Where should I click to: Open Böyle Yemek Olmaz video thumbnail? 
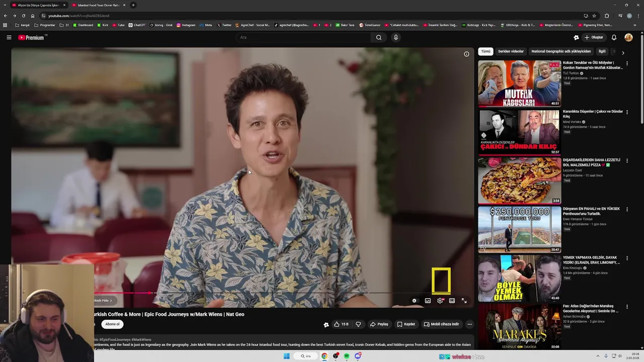(x=519, y=279)
